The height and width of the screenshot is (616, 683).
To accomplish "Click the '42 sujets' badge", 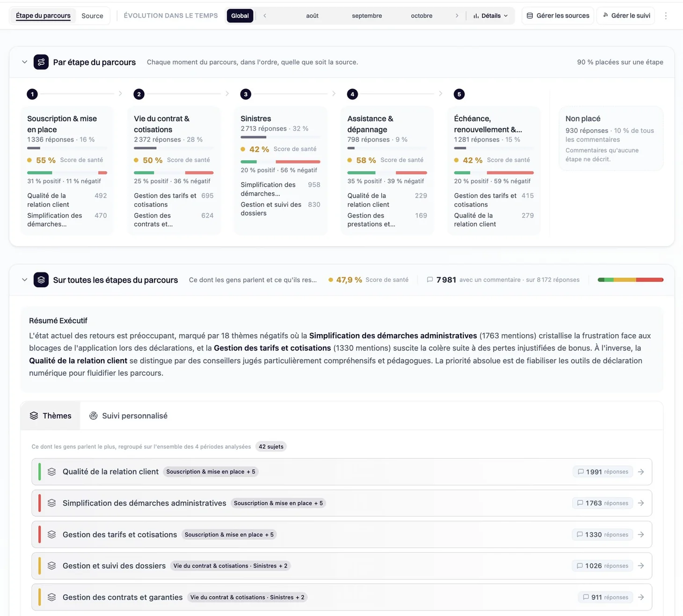I will (271, 447).
